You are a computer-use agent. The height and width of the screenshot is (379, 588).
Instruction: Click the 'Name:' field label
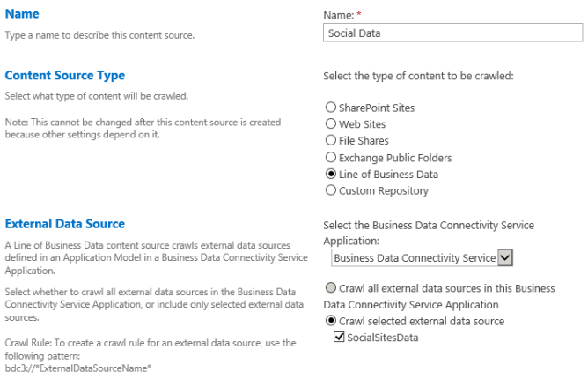pos(338,16)
